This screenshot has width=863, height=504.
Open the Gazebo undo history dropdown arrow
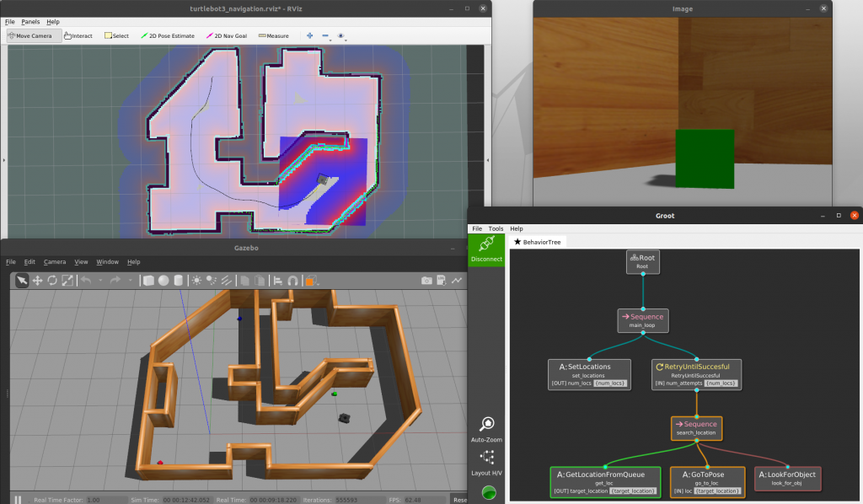pyautogui.click(x=100, y=281)
